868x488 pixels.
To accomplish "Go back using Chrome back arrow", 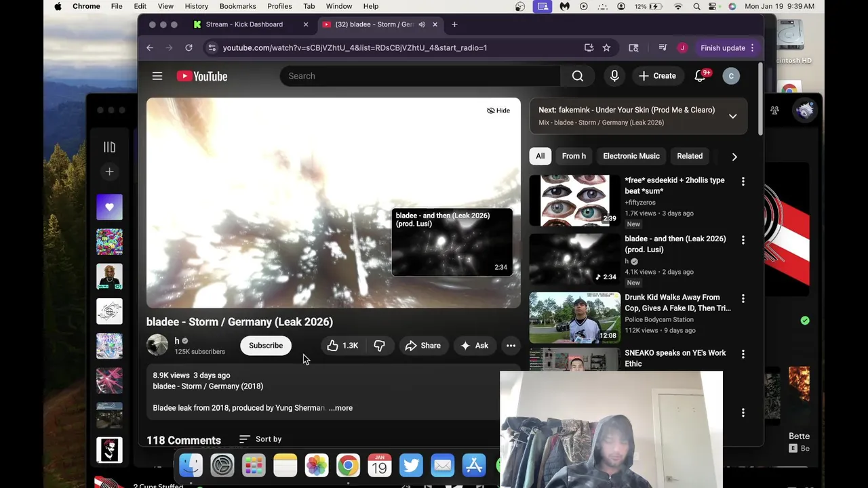I will click(x=150, y=47).
